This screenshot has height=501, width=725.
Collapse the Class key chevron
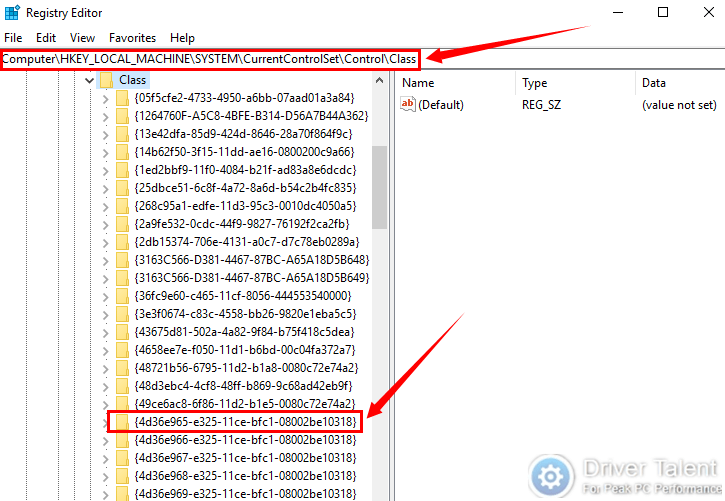pos(89,80)
